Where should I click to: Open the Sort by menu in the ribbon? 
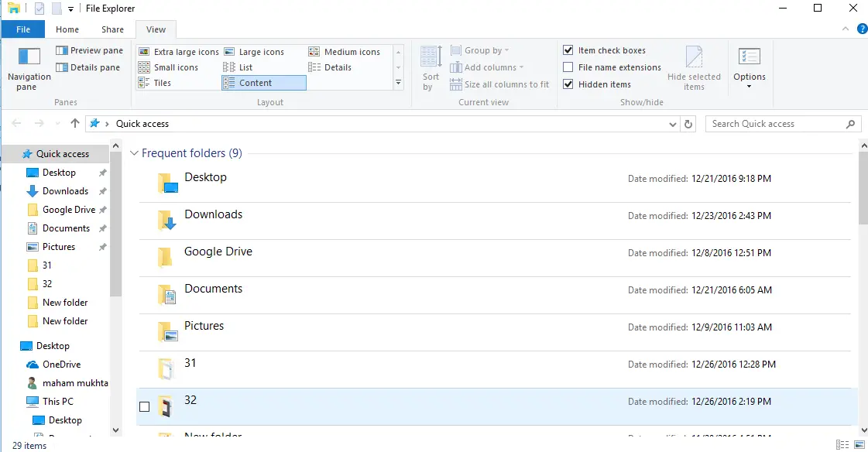click(x=430, y=68)
